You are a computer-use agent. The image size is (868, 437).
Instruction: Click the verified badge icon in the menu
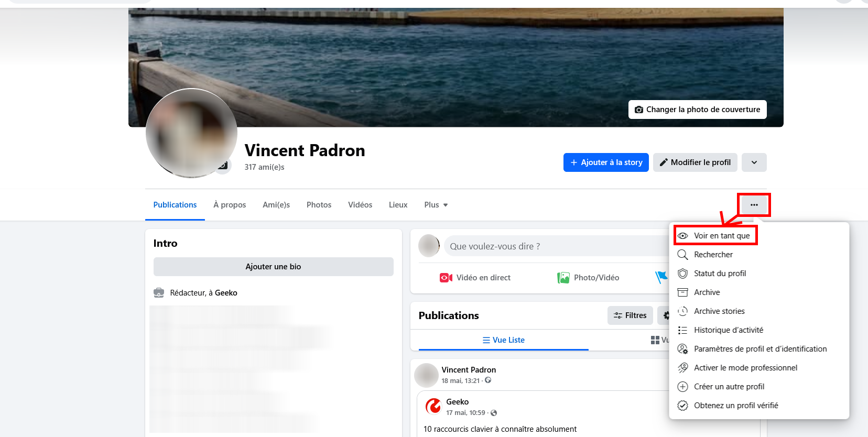(682, 406)
